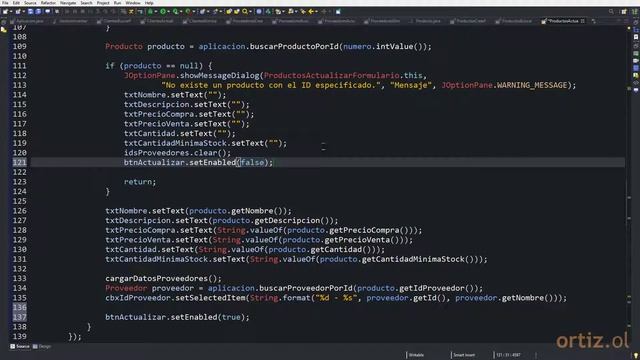Show the hidden editor tabs overflow list
Image resolution: width=640 pixels, height=360 pixels.
(593, 21)
